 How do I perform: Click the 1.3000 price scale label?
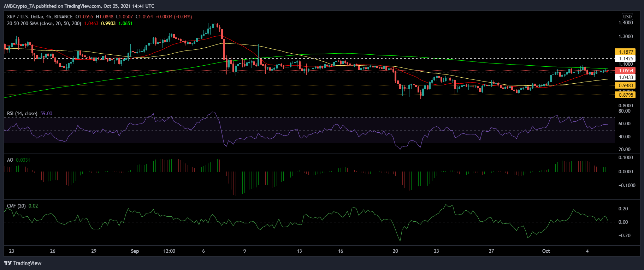point(626,36)
